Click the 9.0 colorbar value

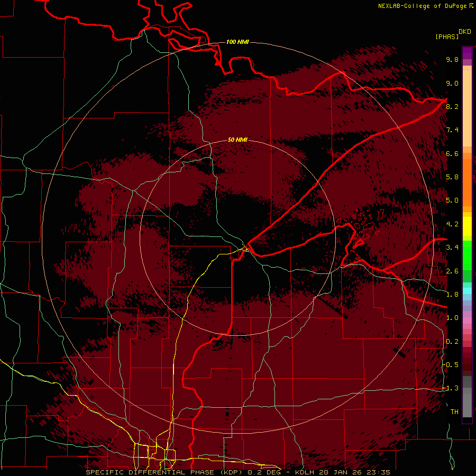(452, 83)
